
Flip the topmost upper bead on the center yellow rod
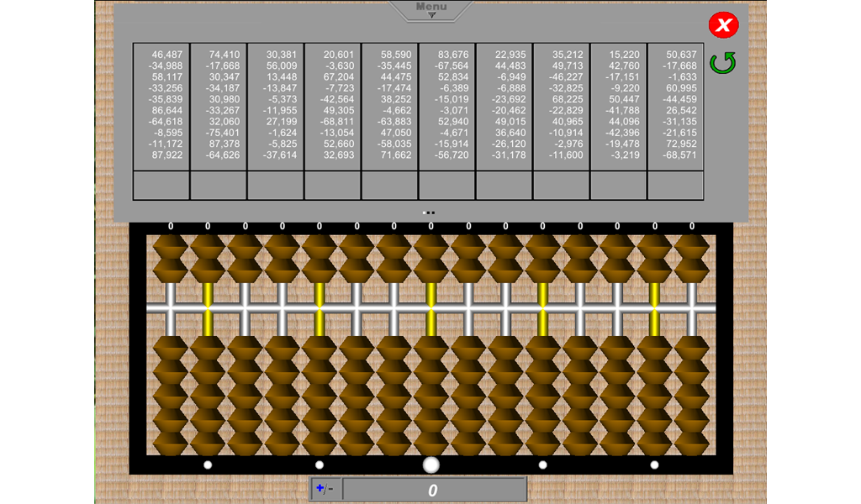[x=431, y=247]
